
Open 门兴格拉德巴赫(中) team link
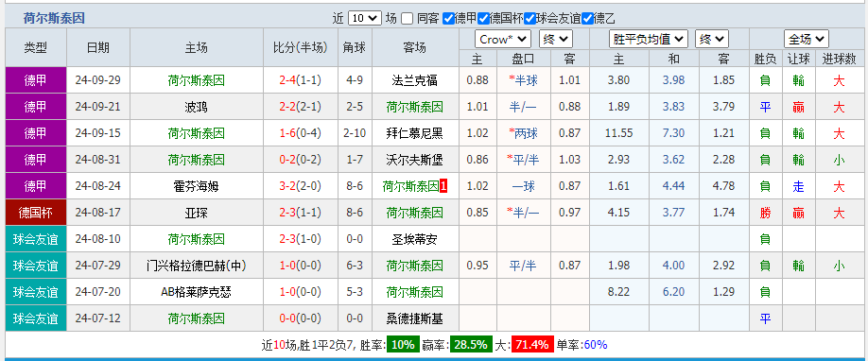[196, 266]
